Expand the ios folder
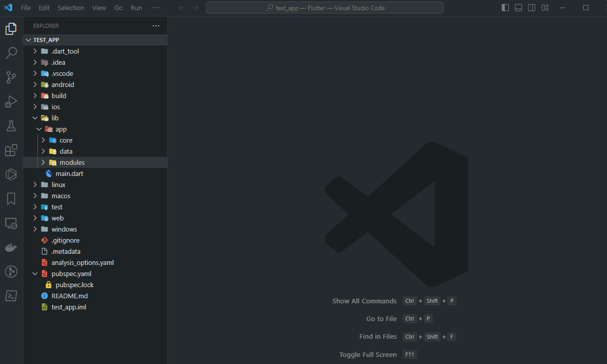This screenshot has width=607, height=364. click(95, 107)
